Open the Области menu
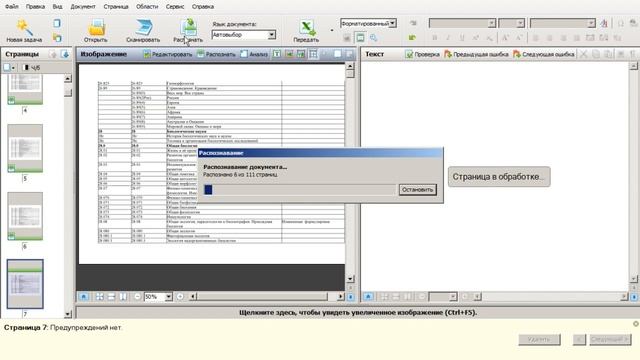 click(147, 7)
